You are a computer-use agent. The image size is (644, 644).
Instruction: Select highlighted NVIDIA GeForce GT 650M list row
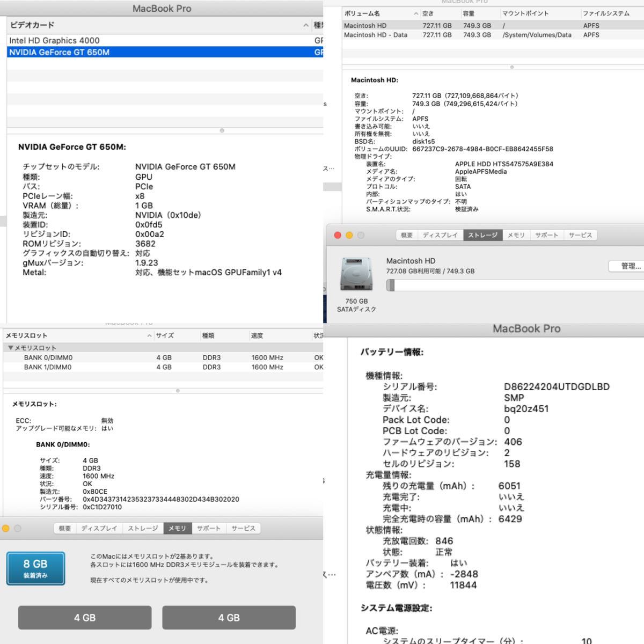[165, 52]
